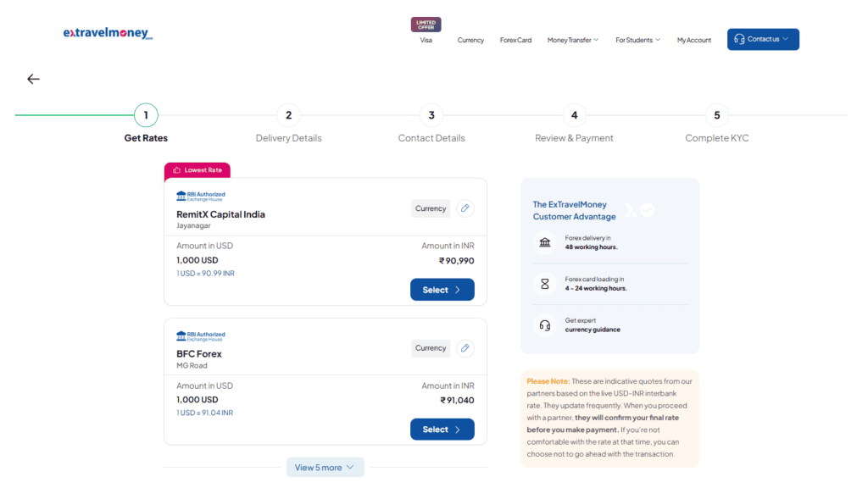Click the pencil edit icon on RemitX Capital India card
This screenshot has width=868, height=499.
tap(465, 208)
